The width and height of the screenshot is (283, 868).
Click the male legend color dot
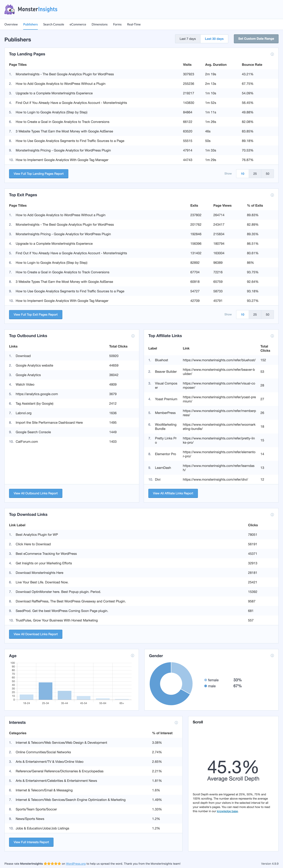coord(206,686)
